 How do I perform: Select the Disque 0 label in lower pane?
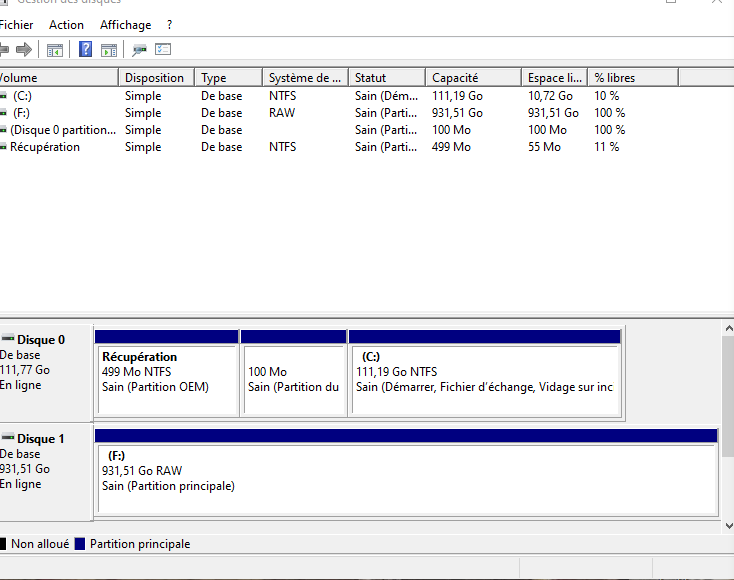pyautogui.click(x=40, y=340)
